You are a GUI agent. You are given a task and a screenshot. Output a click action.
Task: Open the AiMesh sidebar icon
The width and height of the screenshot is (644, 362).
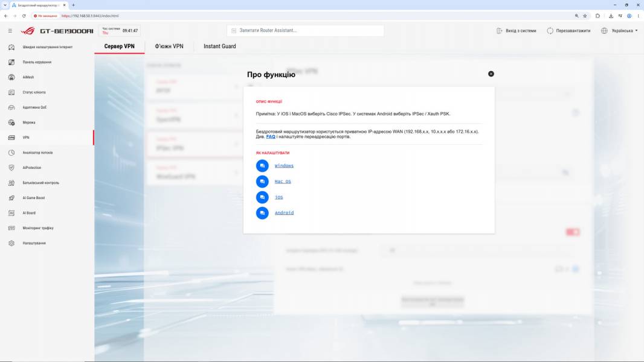point(11,77)
